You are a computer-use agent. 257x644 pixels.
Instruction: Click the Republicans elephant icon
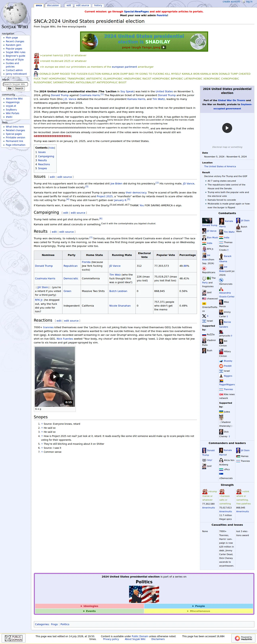[x=204, y=269]
